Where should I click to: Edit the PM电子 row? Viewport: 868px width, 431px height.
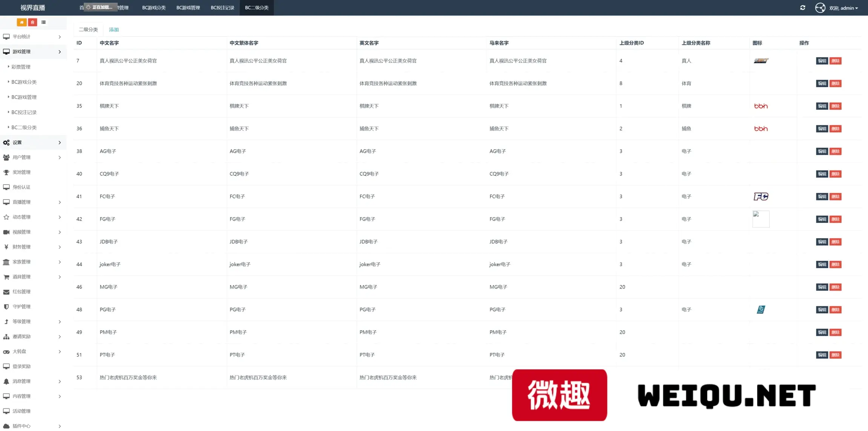[x=822, y=332]
